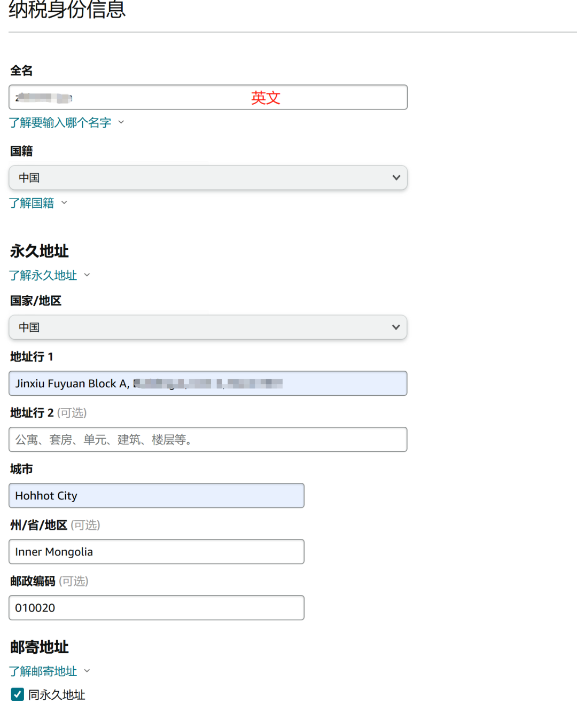
Task: Click the checkmark in the mailing address checkbox
Action: coord(17,694)
